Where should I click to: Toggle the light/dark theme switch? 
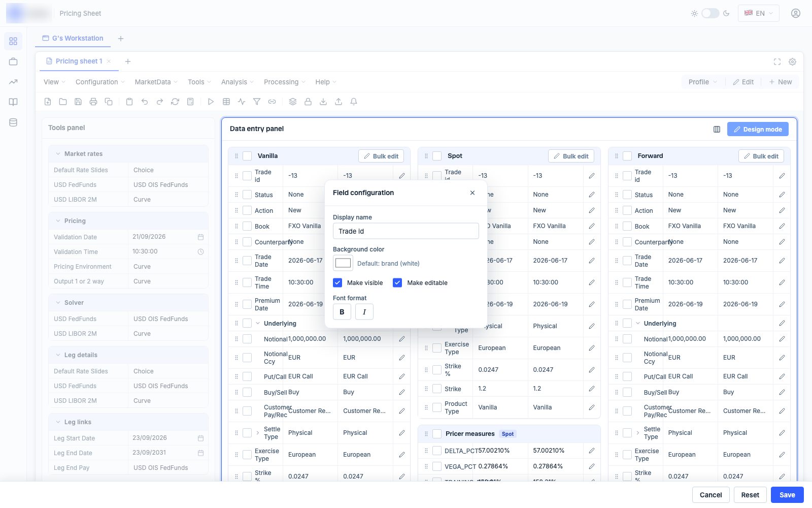pos(710,13)
